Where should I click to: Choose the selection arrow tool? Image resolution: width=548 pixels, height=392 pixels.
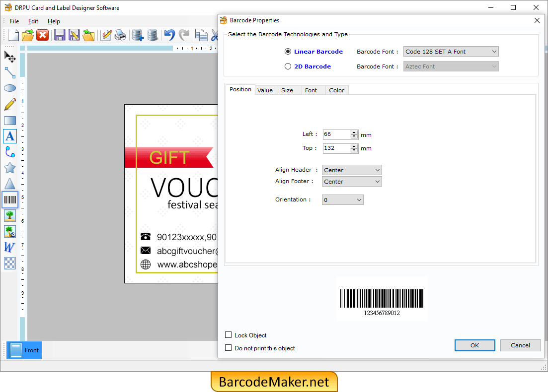[x=10, y=57]
